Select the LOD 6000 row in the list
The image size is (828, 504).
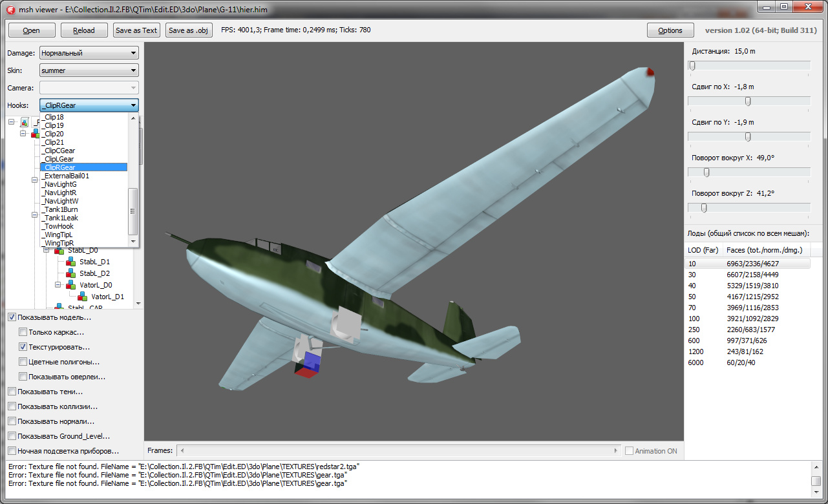coord(747,362)
